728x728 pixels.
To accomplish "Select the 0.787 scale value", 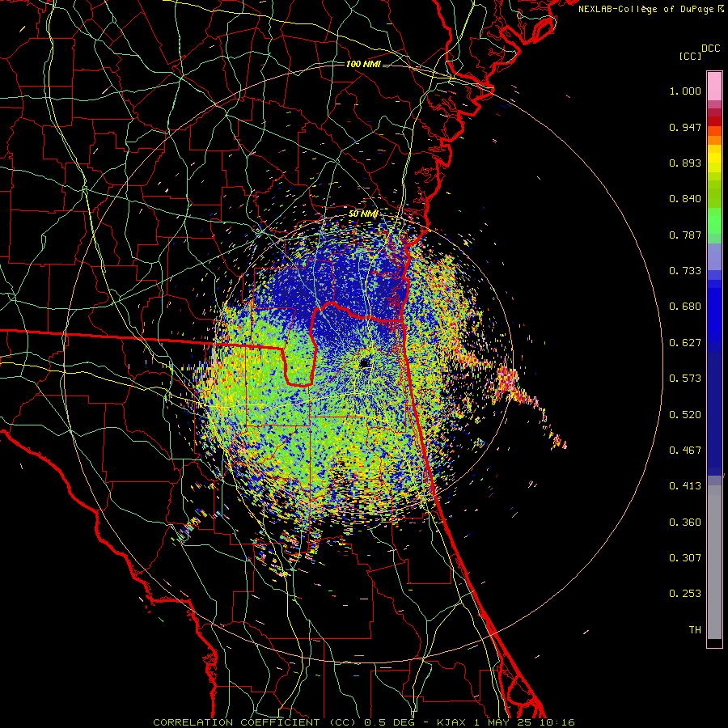I will 685,235.
